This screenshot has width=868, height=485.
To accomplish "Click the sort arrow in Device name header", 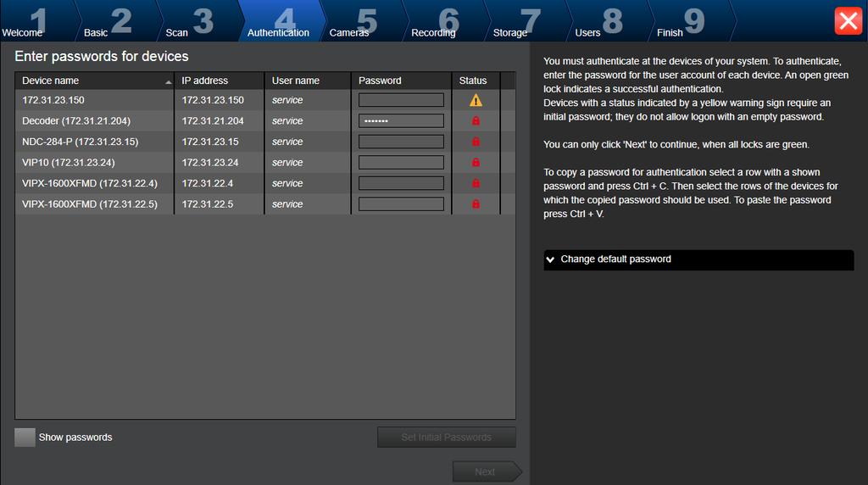I will coord(169,82).
